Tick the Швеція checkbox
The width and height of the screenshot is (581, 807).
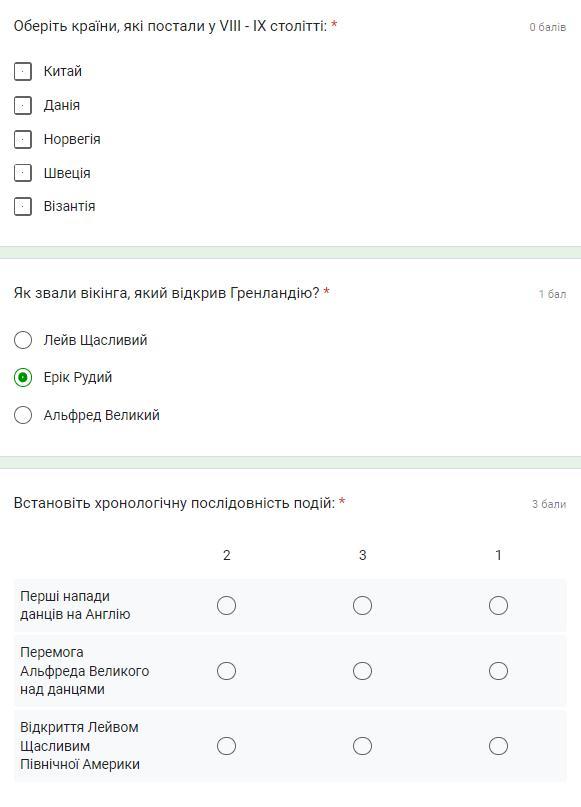pos(23,173)
